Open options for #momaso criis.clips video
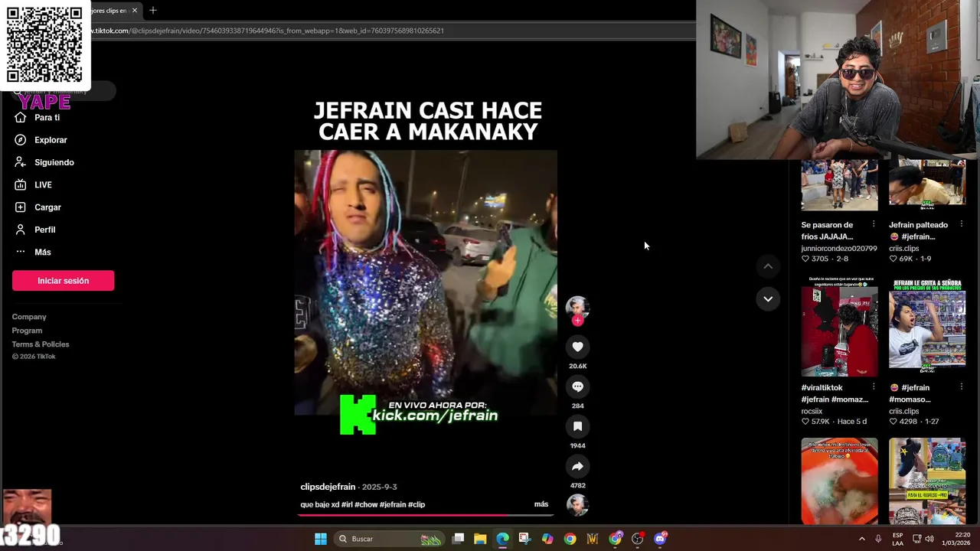 (x=961, y=387)
